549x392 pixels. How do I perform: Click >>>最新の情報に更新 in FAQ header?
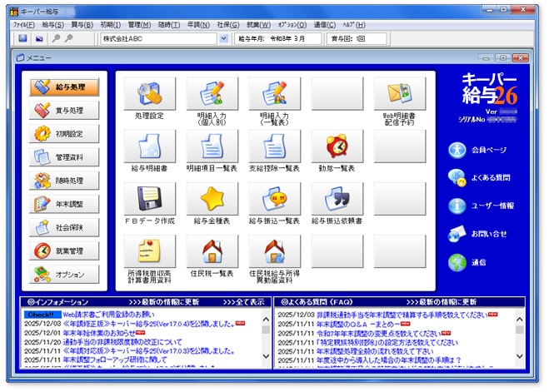click(442, 302)
